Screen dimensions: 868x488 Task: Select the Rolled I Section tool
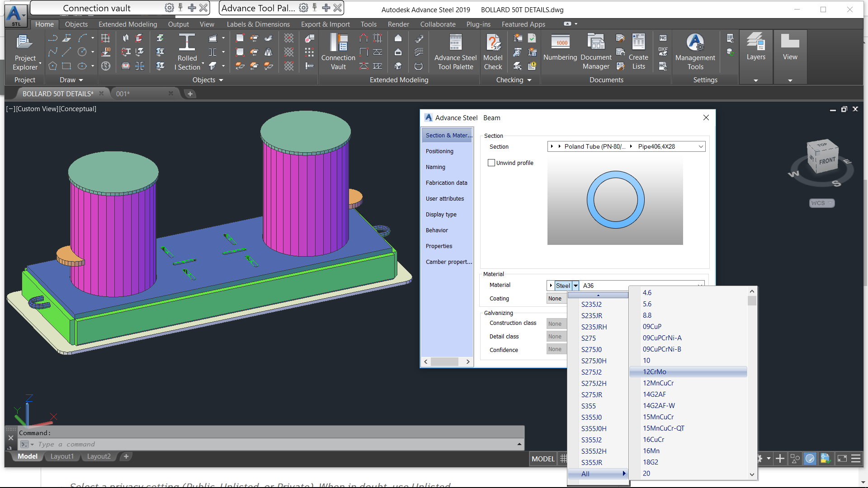pyautogui.click(x=187, y=52)
